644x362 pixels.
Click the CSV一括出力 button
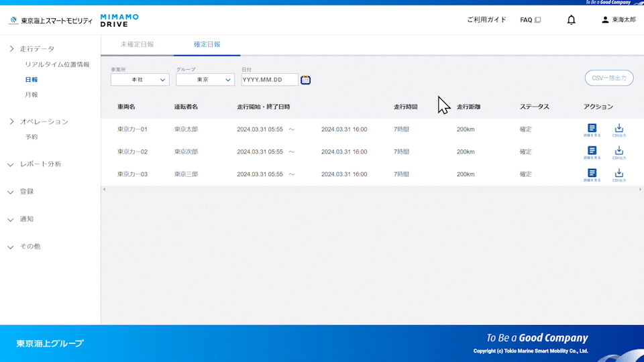(x=608, y=78)
